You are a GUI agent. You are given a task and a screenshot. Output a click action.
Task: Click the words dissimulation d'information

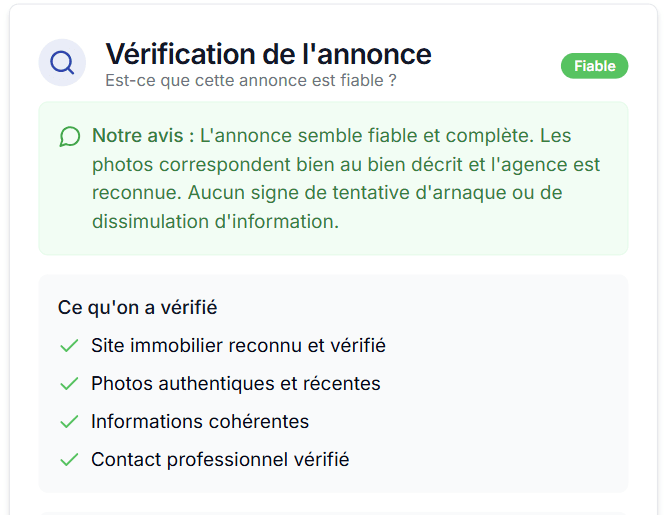[215, 222]
